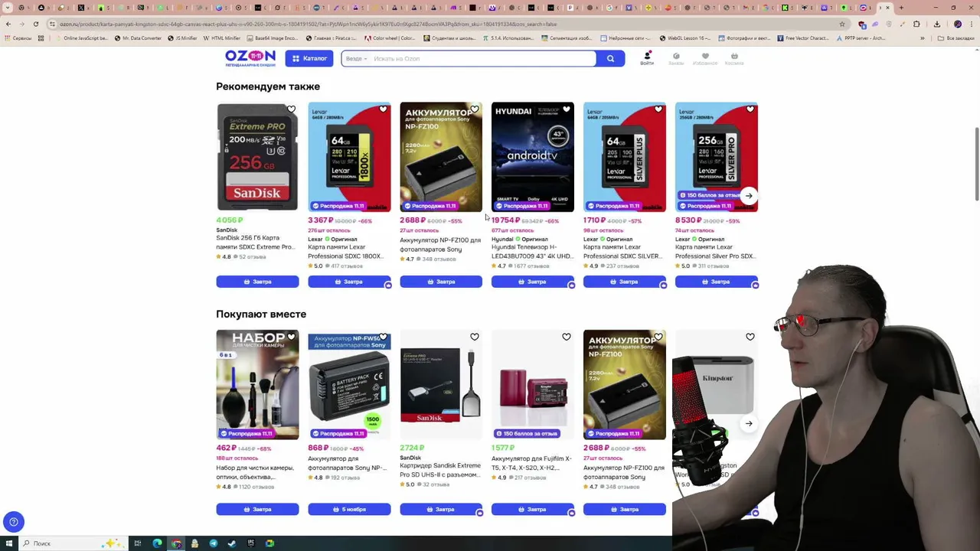The height and width of the screenshot is (551, 980).
Task: Open the Войти login icon
Action: [x=647, y=58]
